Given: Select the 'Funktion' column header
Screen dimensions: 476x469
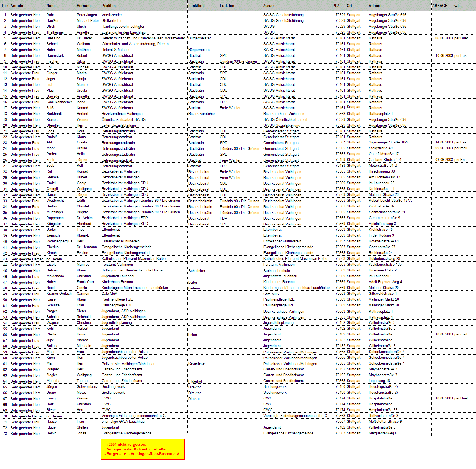Looking at the screenshot, I should [x=196, y=6].
